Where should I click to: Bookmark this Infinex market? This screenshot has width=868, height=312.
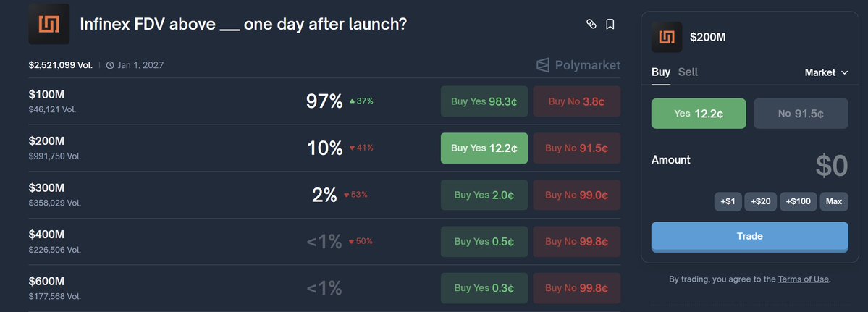pos(610,24)
